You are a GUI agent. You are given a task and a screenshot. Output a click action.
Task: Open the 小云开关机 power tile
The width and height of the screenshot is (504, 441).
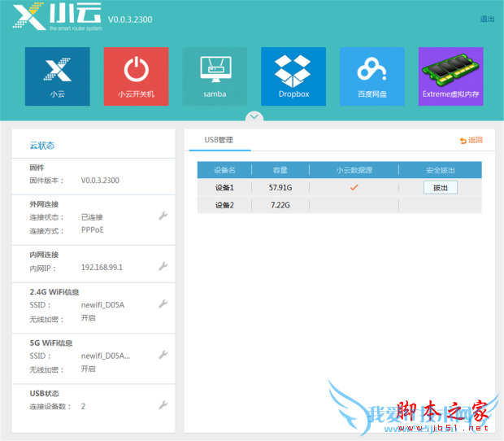pyautogui.click(x=136, y=76)
